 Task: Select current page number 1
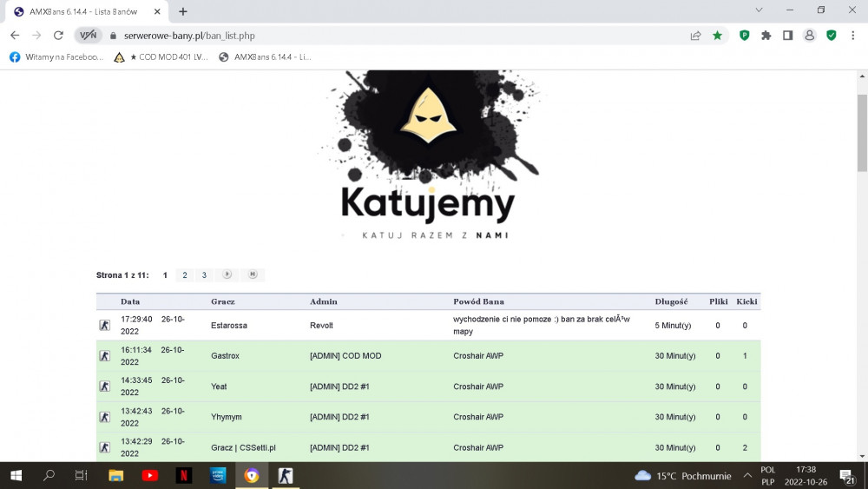(165, 275)
